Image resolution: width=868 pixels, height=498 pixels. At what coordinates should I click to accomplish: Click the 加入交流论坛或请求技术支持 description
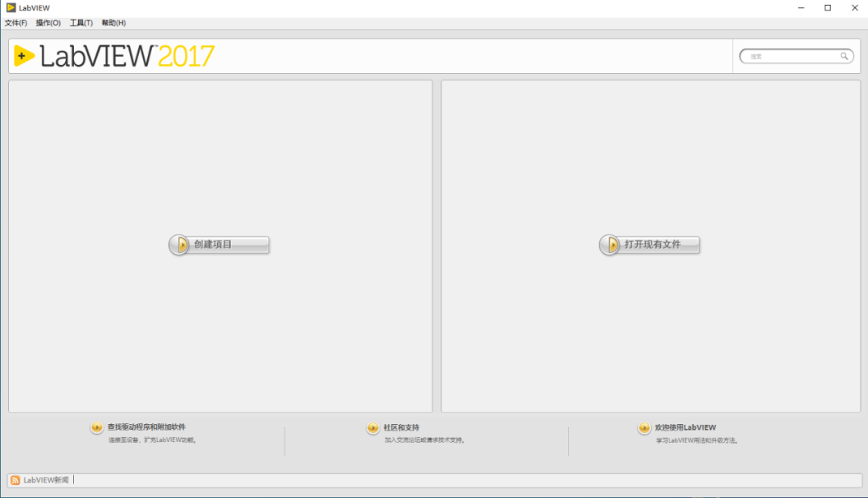(425, 440)
